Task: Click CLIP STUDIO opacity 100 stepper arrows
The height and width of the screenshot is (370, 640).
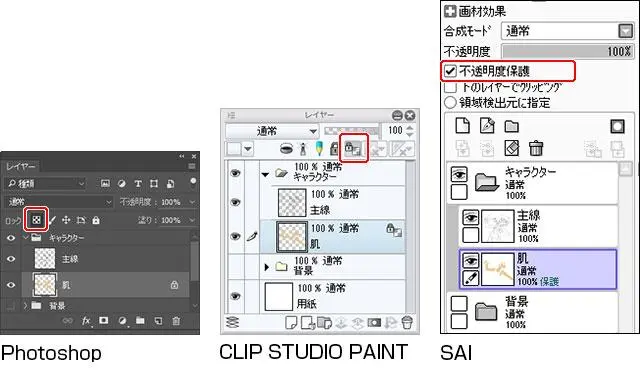Action: coord(410,131)
